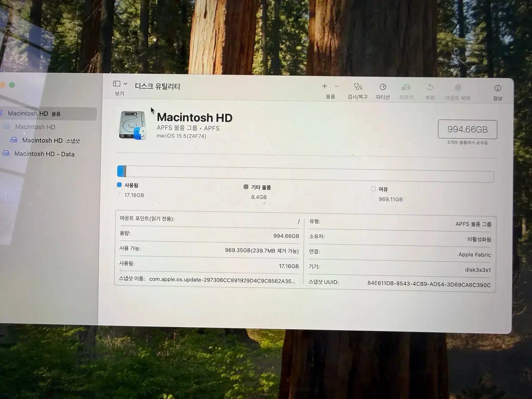Remove a volume with the minus icon

click(x=336, y=86)
